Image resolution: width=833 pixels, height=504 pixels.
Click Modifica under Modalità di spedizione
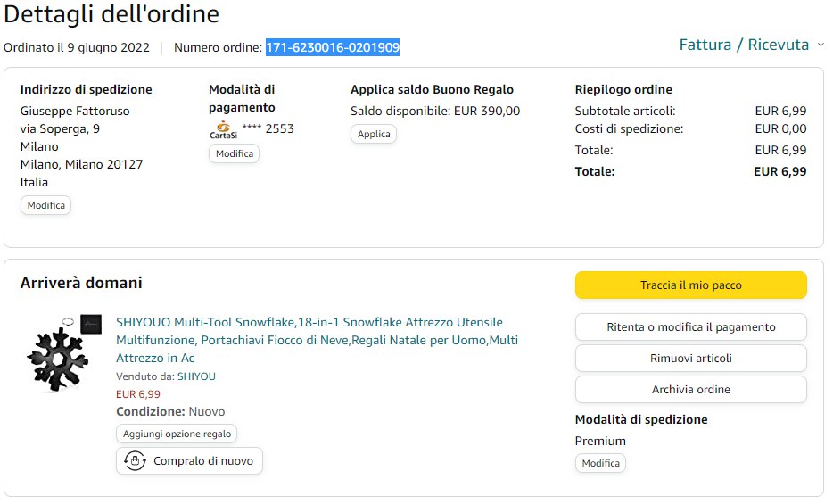[599, 463]
